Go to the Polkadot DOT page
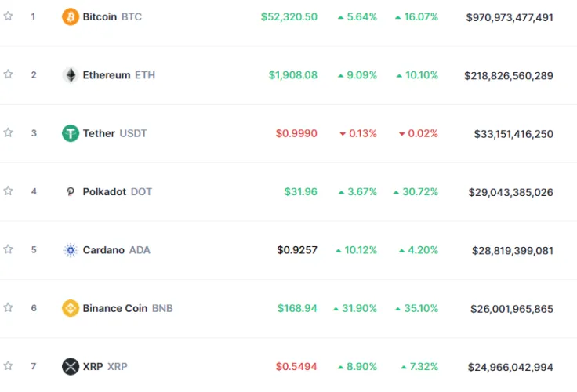 117,191
